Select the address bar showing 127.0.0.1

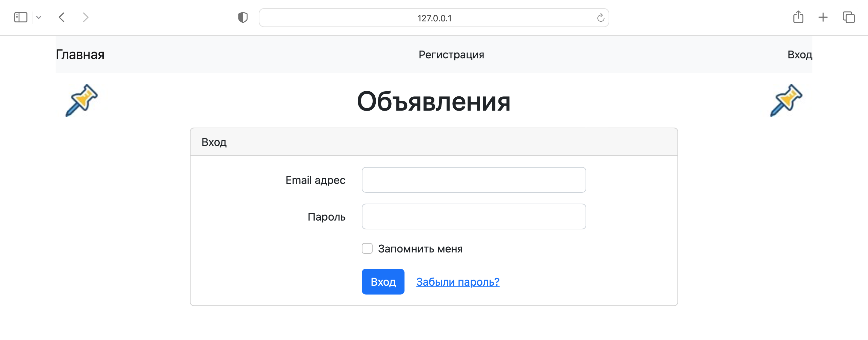(x=434, y=18)
